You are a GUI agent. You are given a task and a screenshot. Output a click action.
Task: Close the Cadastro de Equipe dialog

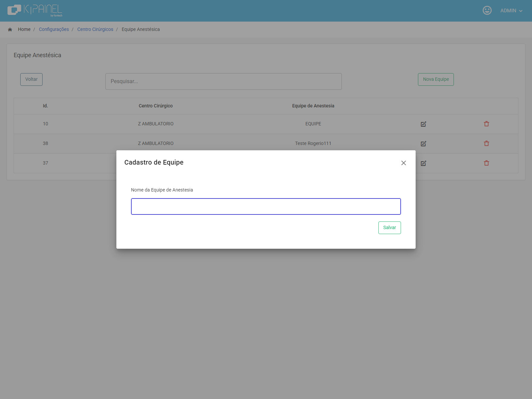pos(404,163)
